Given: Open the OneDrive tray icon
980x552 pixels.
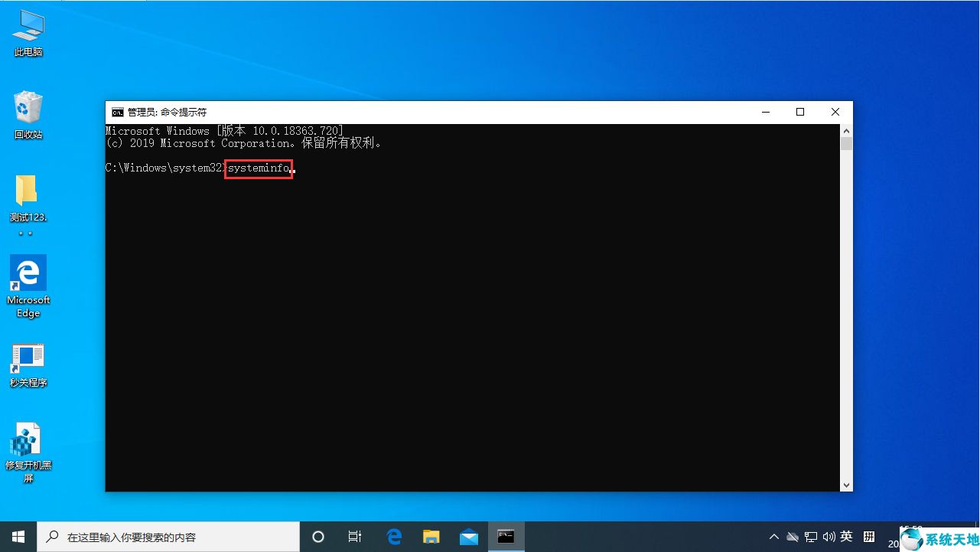Looking at the screenshot, I should tap(793, 537).
